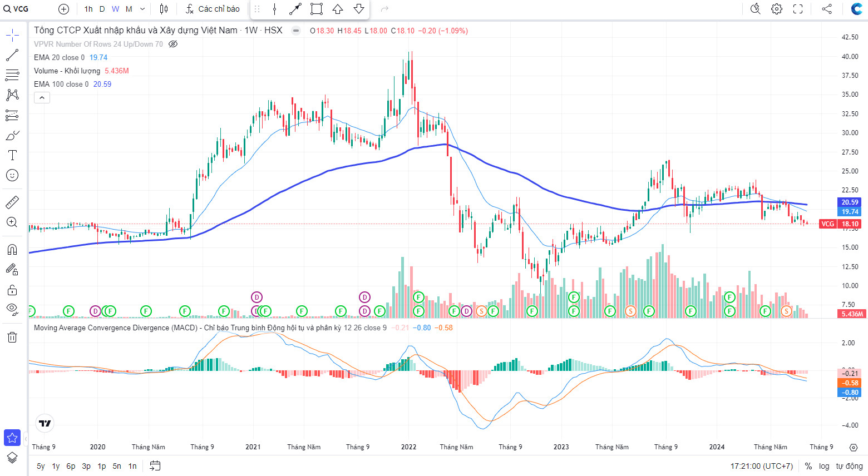Toggle VPVR indicator visibility
868x476 pixels.
coord(173,44)
